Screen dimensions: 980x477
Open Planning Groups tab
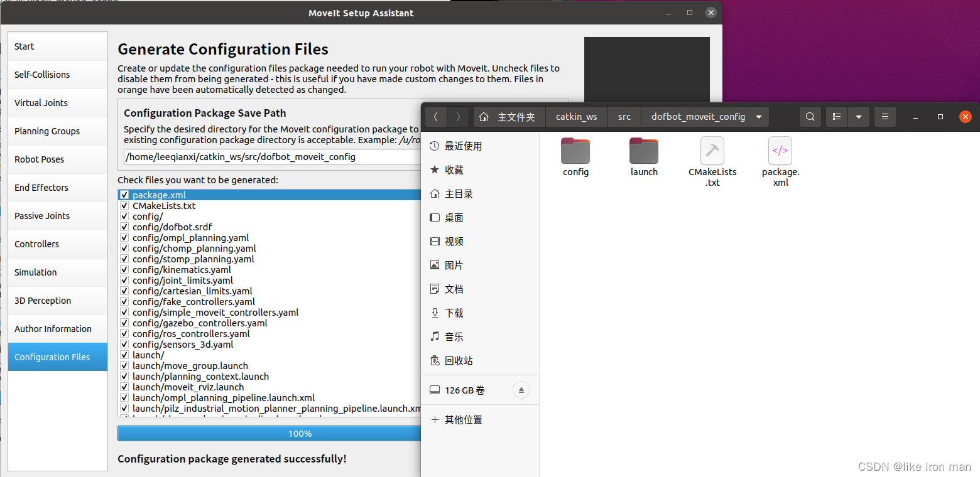[x=58, y=131]
